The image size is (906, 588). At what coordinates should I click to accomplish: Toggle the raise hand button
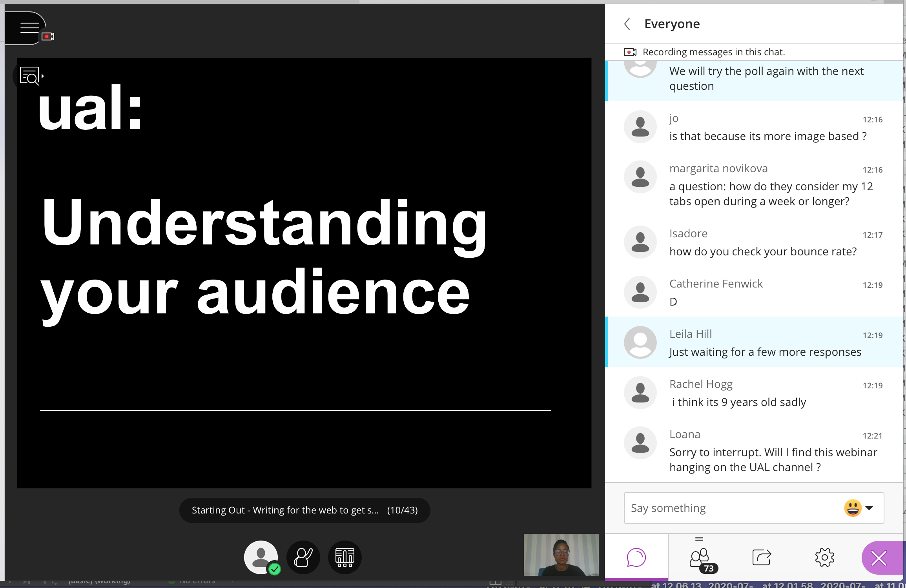pos(303,557)
